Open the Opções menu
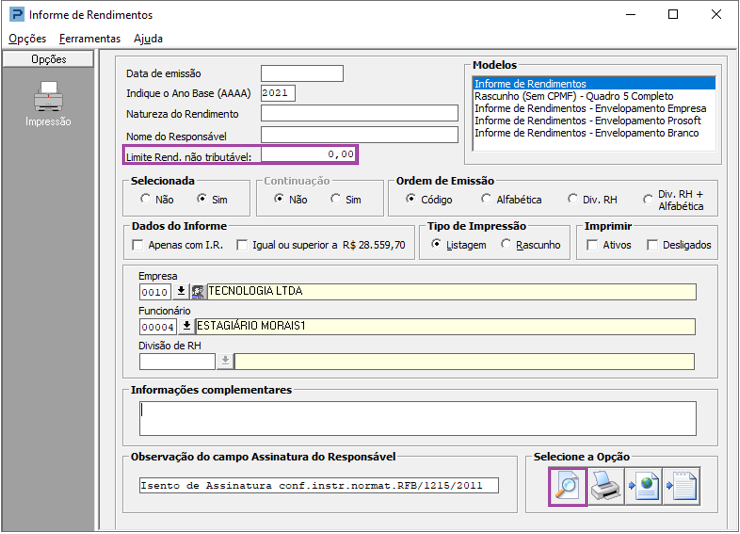The height and width of the screenshot is (534, 740). click(27, 39)
